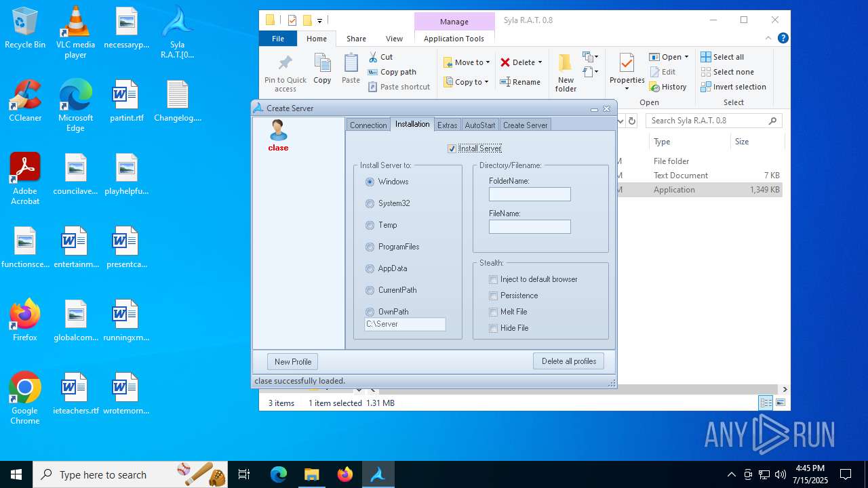Click the Paste ribbon icon
This screenshot has height=488, width=868.
coord(351,64)
